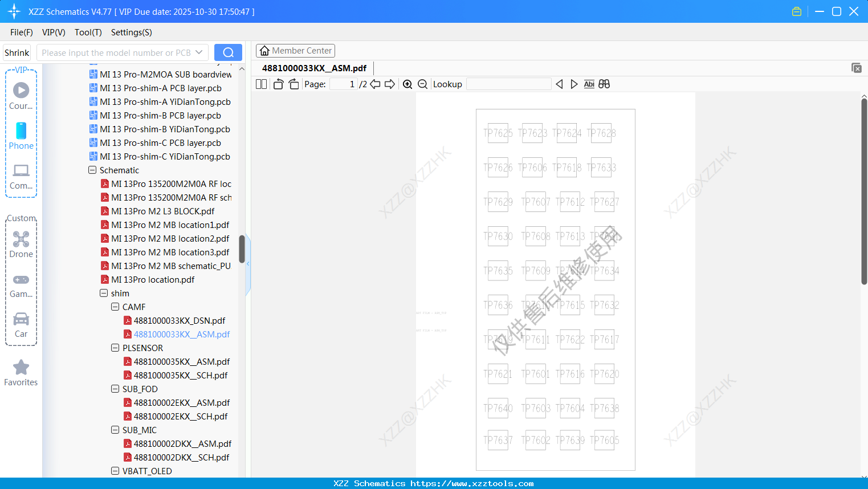Click the Member Center button
This screenshot has height=489, width=868.
pyautogui.click(x=295, y=51)
